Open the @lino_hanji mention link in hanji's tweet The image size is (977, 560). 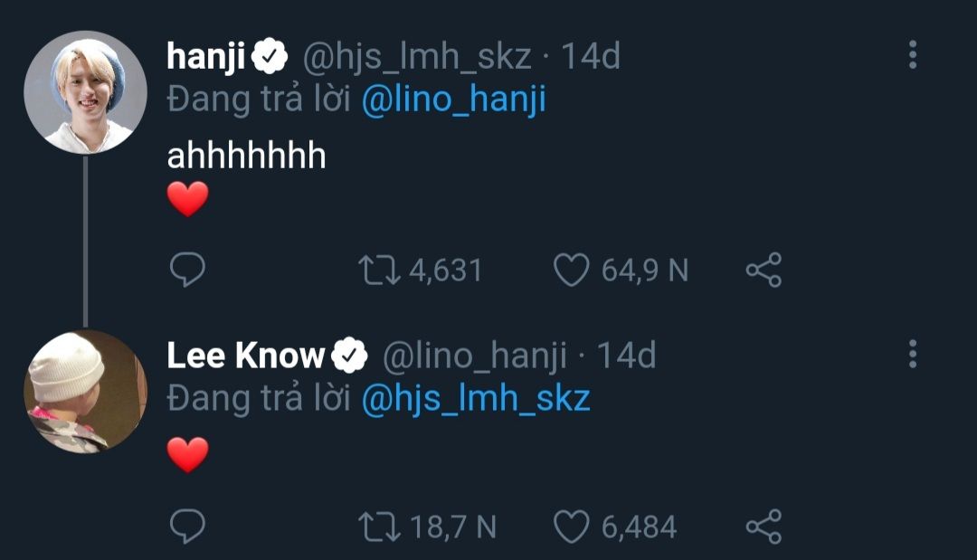click(453, 100)
